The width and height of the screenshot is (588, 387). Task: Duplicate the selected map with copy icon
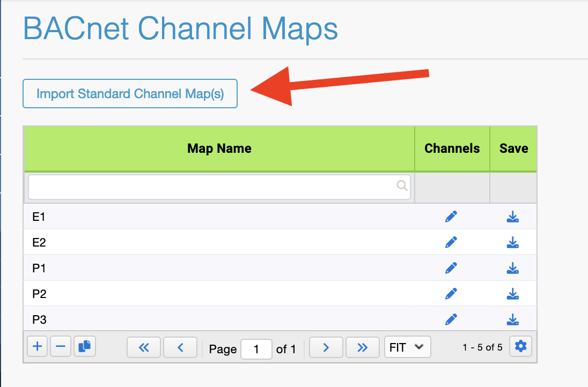pos(84,347)
